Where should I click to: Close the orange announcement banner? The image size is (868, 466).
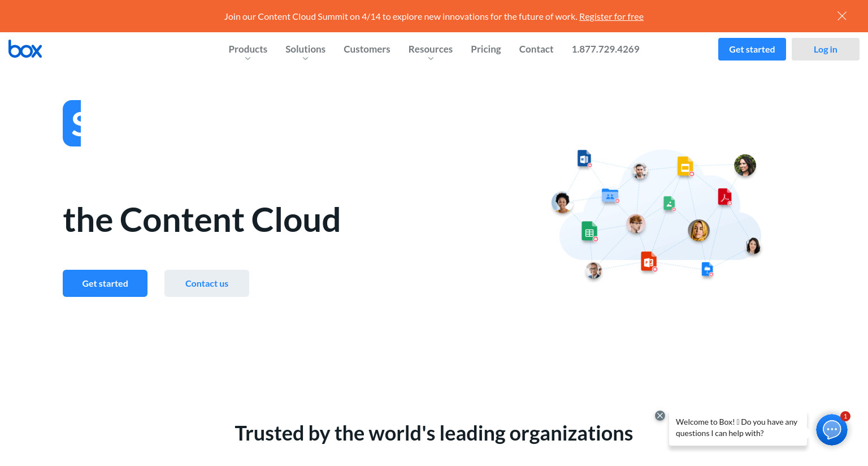click(842, 16)
